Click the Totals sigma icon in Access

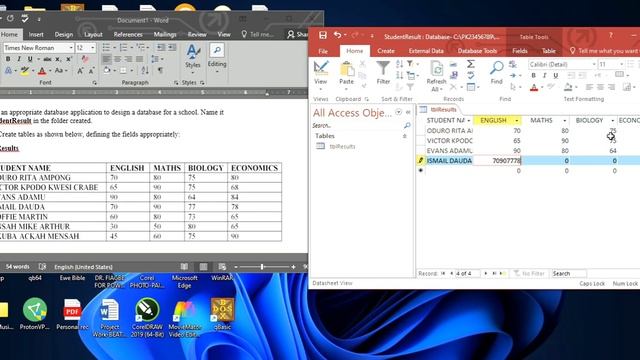(x=471, y=64)
